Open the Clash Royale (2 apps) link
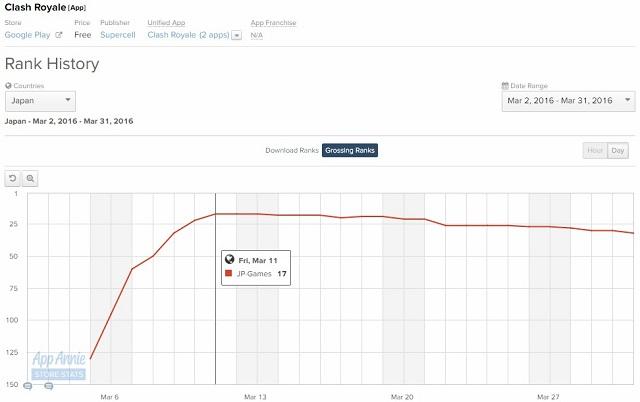This screenshot has width=640, height=402. pos(188,35)
